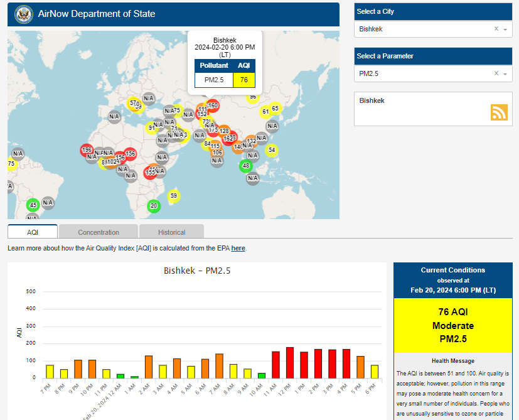Click the Department of State seal logo
The image size is (519, 420).
click(x=23, y=14)
